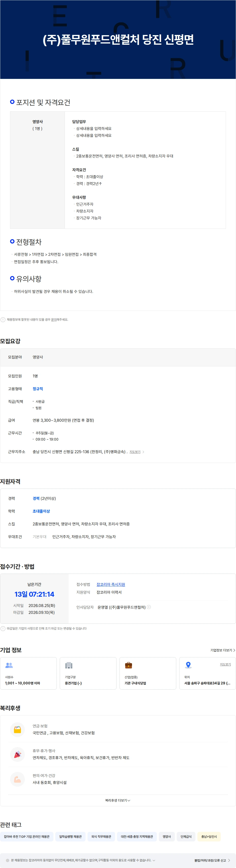This screenshot has height=868, width=236.
Task: Click 지도보기 link in the company location card
Action: click(x=225, y=664)
